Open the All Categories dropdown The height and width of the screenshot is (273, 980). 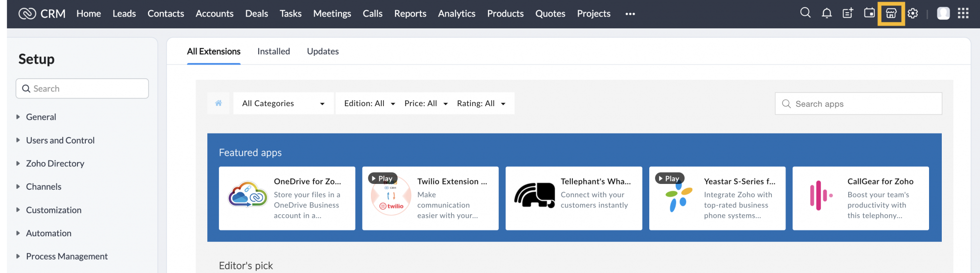283,103
